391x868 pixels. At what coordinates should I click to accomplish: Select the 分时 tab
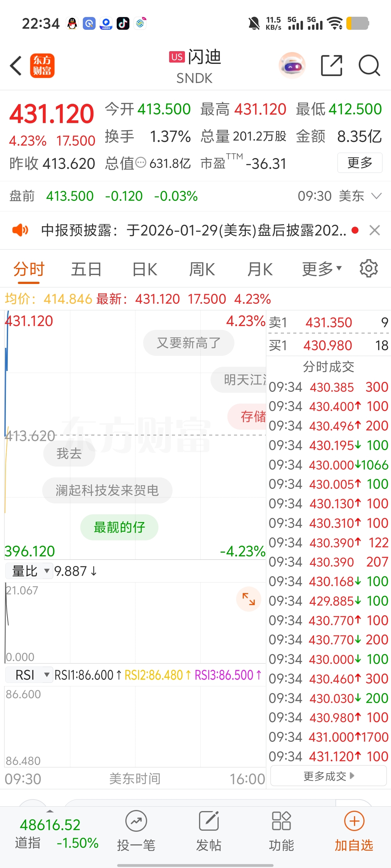click(29, 270)
